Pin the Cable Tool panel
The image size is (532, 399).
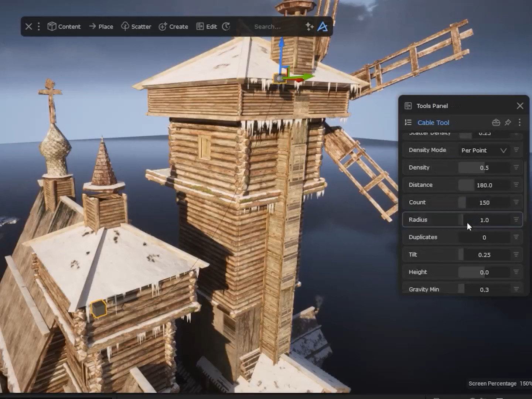508,123
